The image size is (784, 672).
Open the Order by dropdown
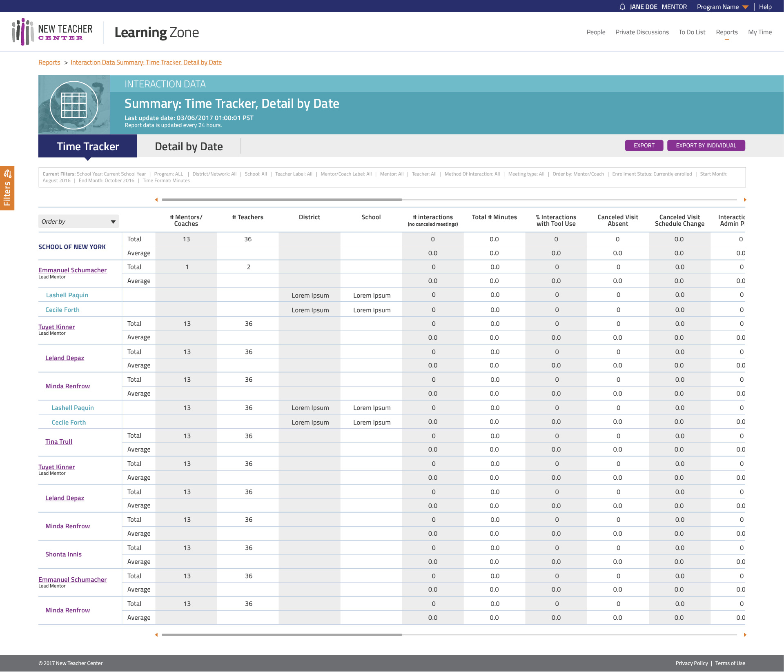78,221
